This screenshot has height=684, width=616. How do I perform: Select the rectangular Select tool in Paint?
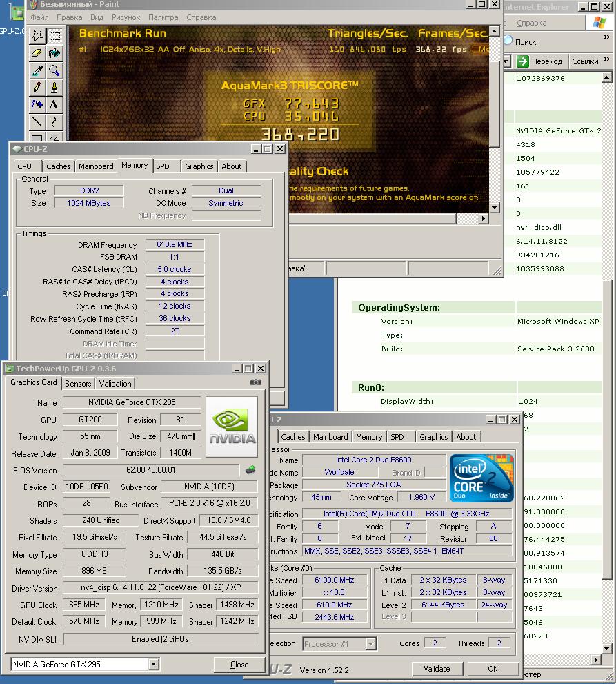54,35
